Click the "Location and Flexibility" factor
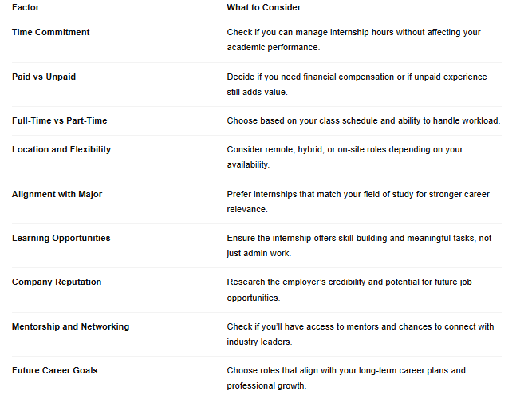532x399 pixels. [61, 150]
